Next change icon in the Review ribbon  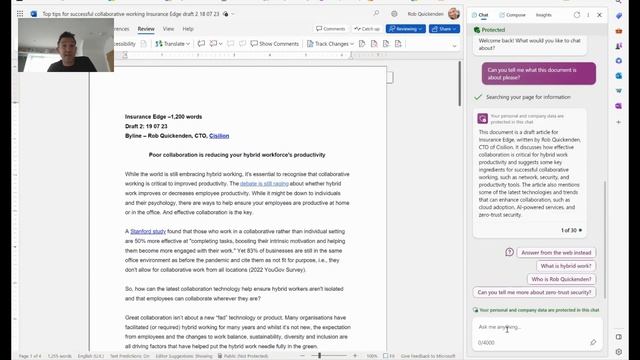398,44
